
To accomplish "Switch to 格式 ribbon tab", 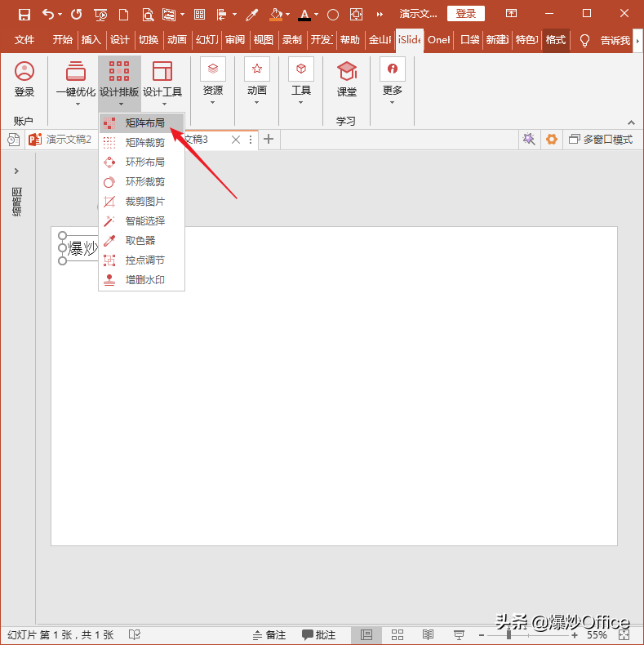I will click(556, 40).
